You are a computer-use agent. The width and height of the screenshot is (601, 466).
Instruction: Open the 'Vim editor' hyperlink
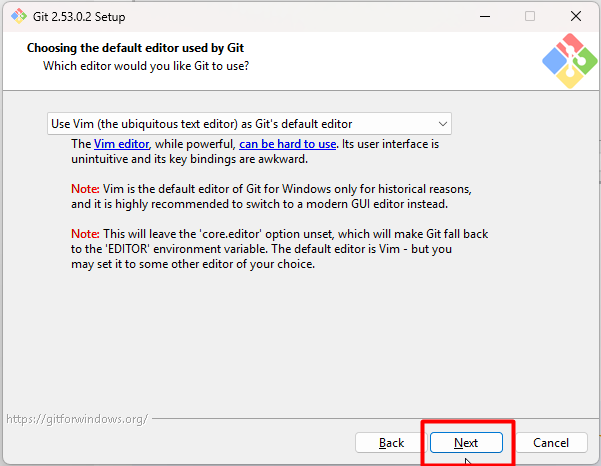(121, 144)
